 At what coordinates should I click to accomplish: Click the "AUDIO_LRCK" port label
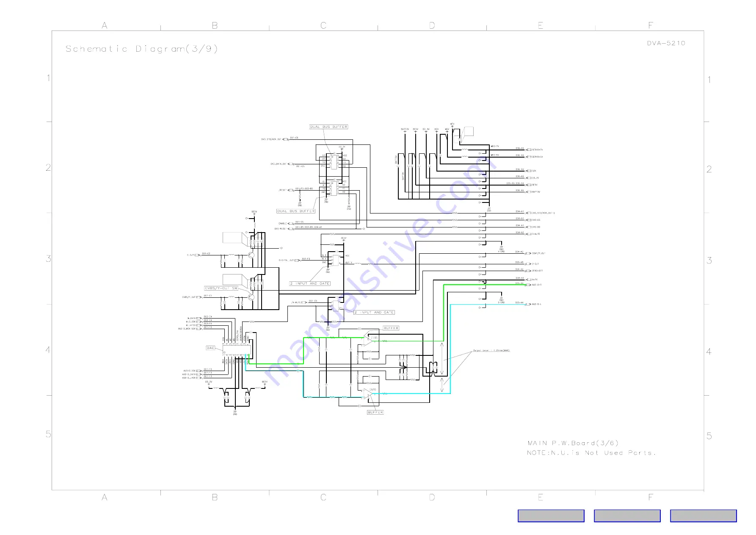pyautogui.click(x=189, y=378)
